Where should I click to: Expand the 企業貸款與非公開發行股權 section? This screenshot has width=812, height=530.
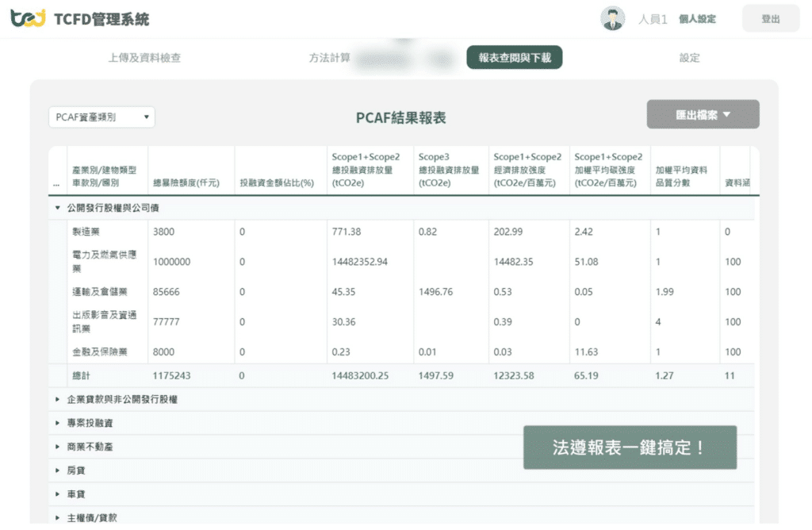tap(119, 400)
